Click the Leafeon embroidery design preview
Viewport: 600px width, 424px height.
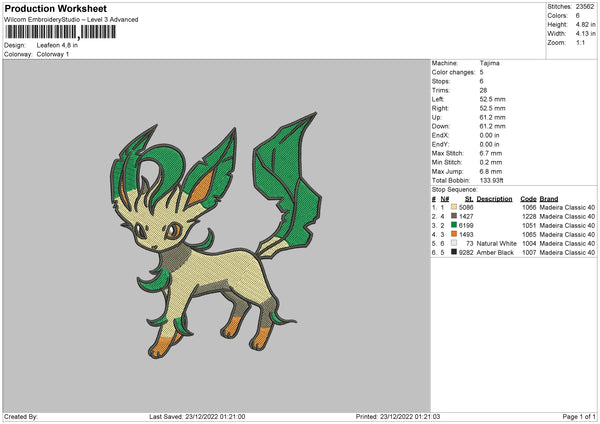coord(216,235)
